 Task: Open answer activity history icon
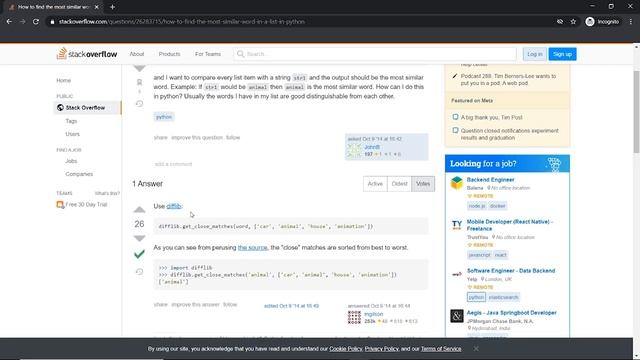[139, 271]
